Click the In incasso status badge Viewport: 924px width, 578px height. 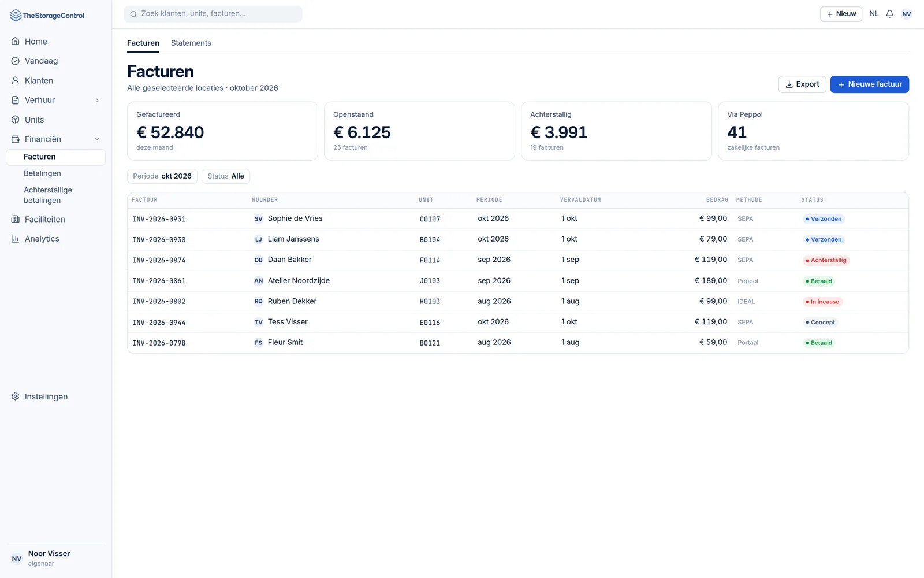tap(823, 302)
